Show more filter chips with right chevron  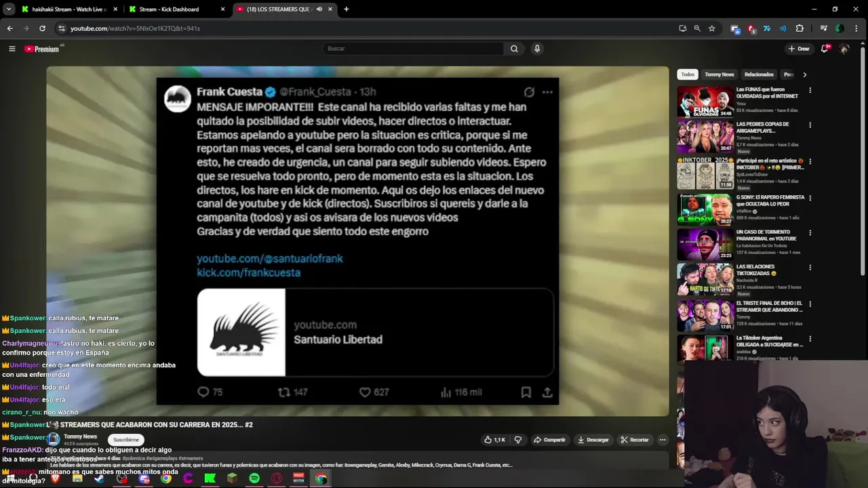804,75
